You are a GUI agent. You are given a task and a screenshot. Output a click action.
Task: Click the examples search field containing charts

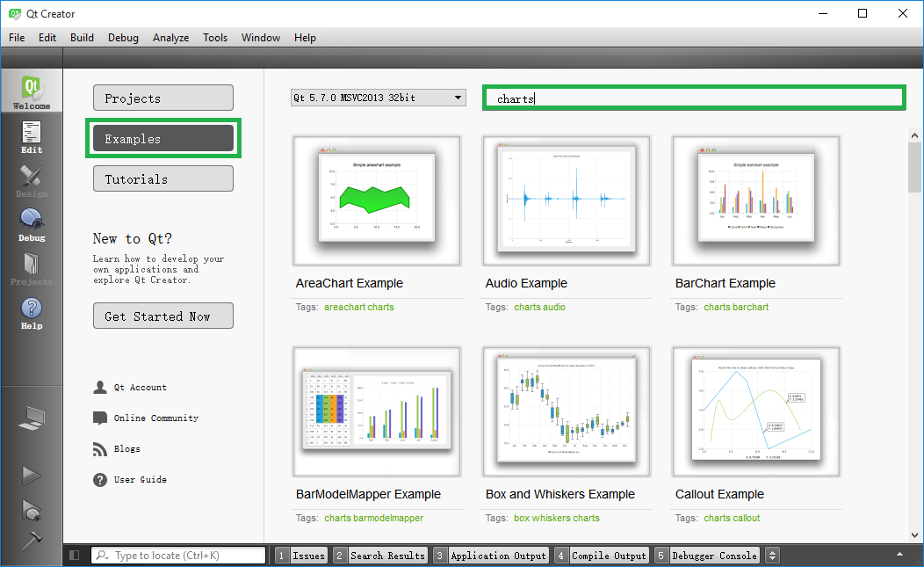click(x=694, y=98)
